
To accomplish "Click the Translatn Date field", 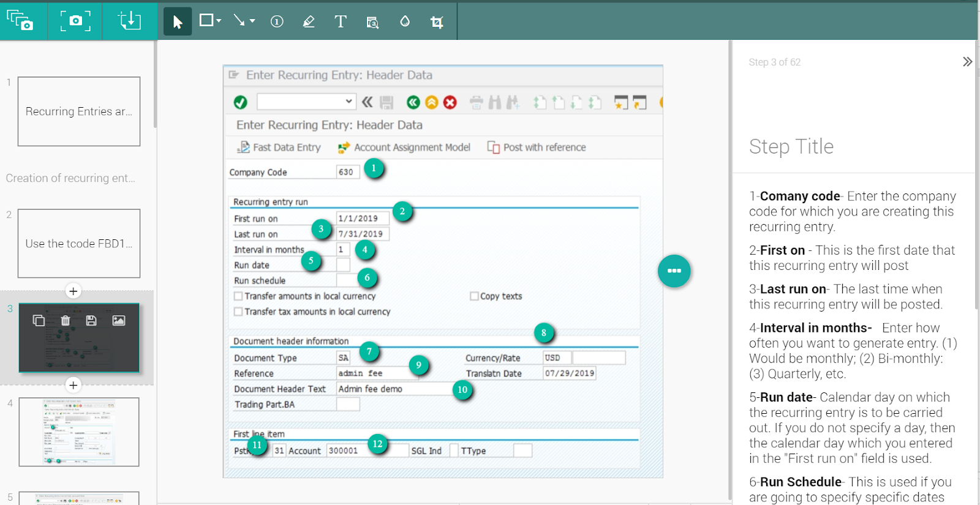I will [569, 373].
